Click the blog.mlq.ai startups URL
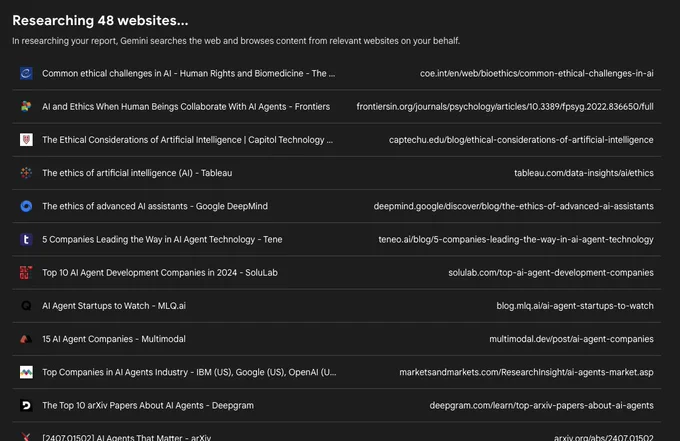The width and height of the screenshot is (680, 441). click(x=575, y=306)
